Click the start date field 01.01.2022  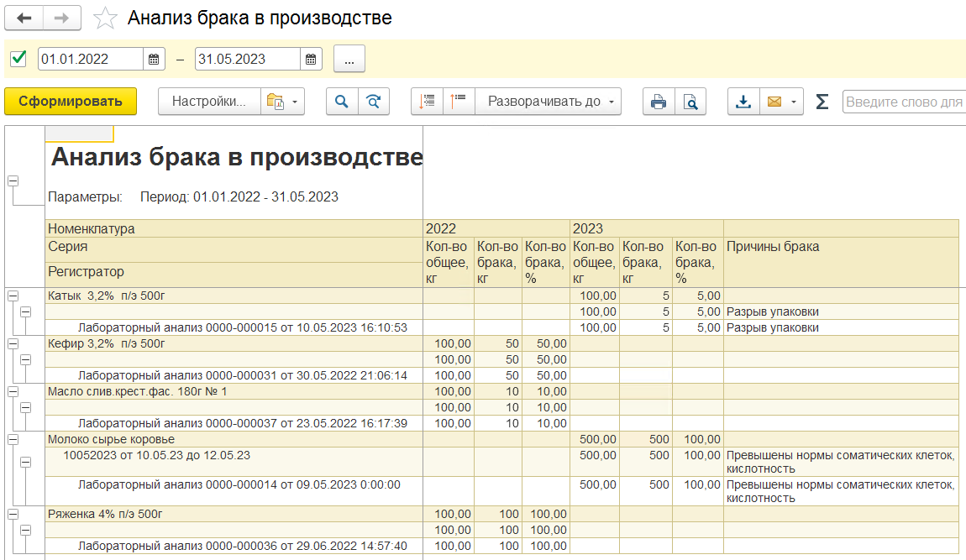tap(91, 59)
